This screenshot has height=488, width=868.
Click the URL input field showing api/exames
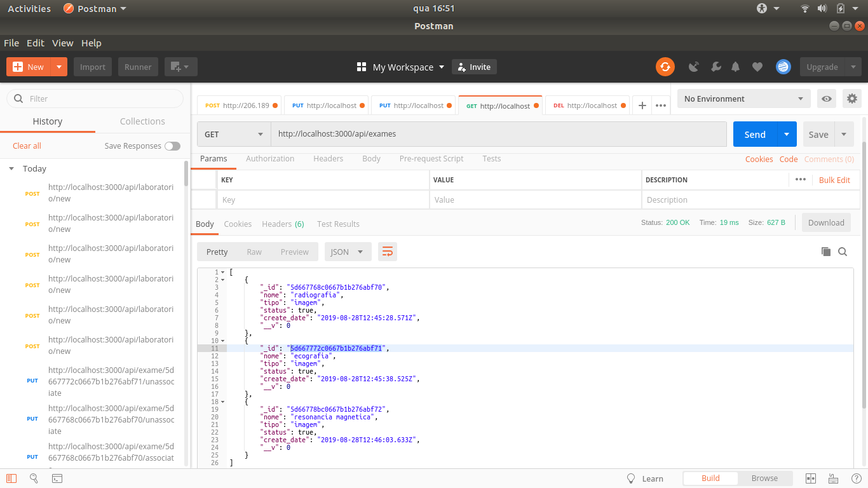click(x=445, y=134)
